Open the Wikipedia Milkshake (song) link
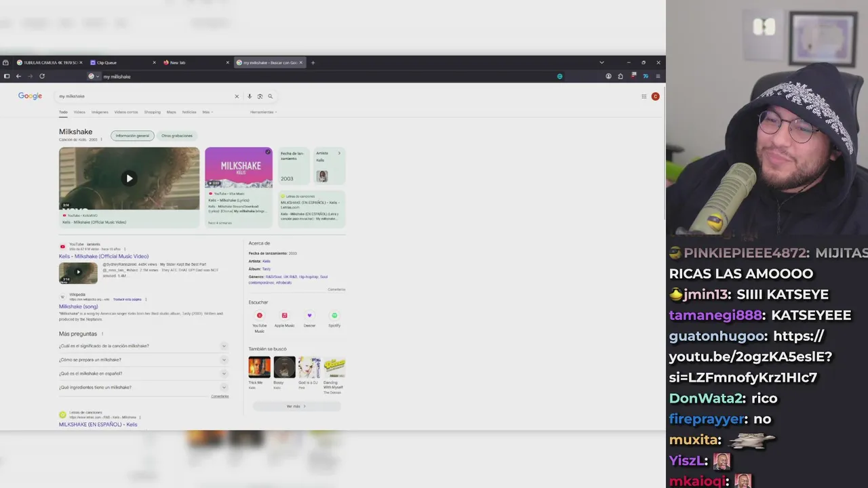 click(x=79, y=306)
